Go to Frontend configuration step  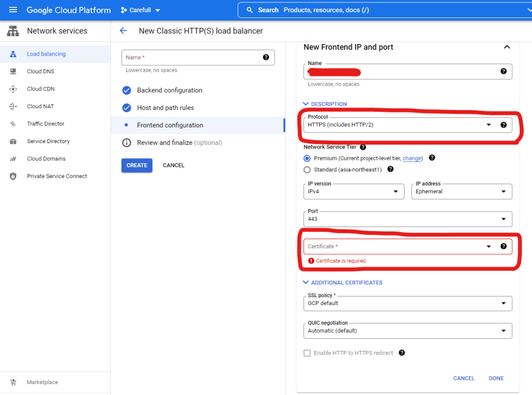tap(198, 125)
